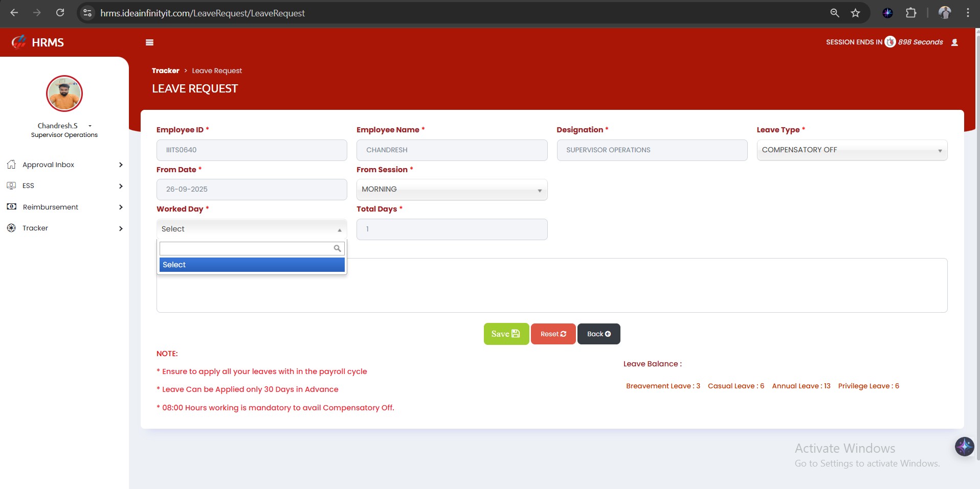
Task: Click the 'Breavement Leave : 3' balance text
Action: pos(663,386)
